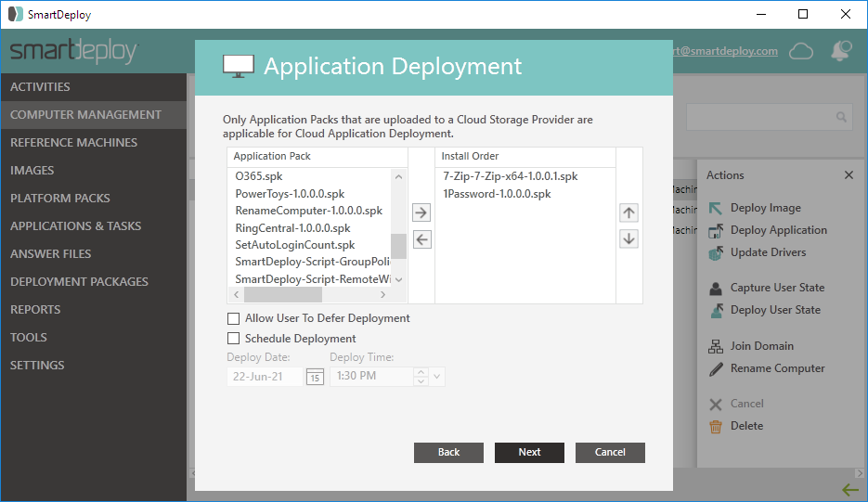The image size is (868, 502).
Task: Click the Rename Computer pencil icon
Action: (x=716, y=369)
